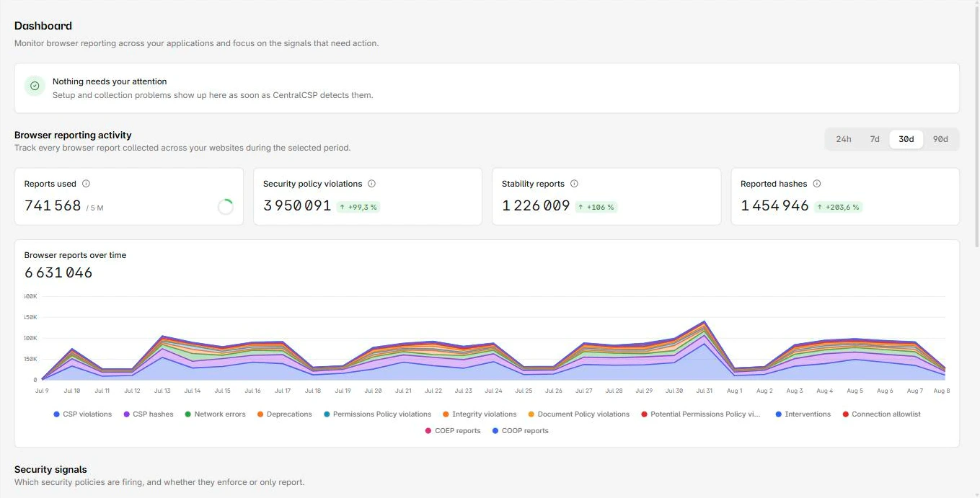The height and width of the screenshot is (498, 980).
Task: Click the info icon beside Reports used
Action: click(86, 184)
